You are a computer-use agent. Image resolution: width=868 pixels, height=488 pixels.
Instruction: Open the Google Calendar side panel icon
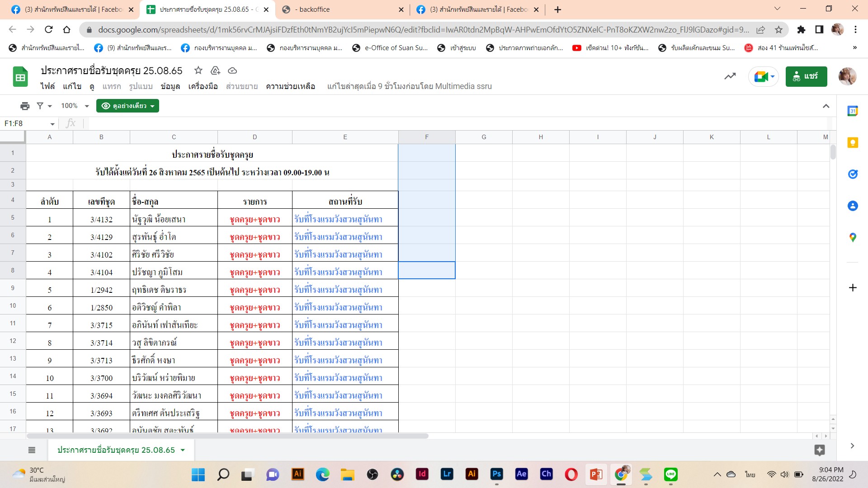853,111
